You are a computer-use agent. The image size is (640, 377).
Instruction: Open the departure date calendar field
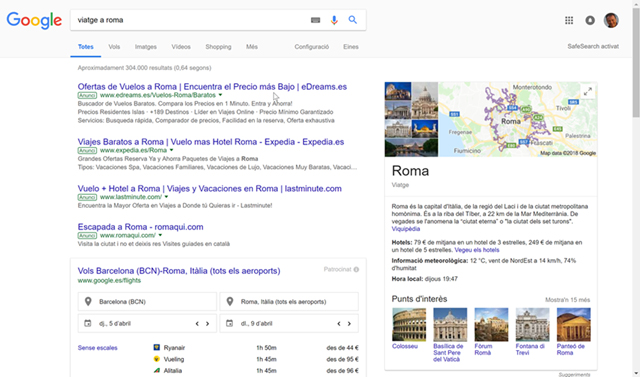(147, 323)
